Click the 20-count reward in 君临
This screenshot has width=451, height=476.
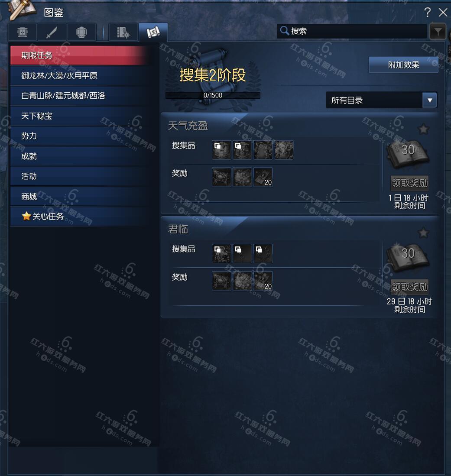[x=263, y=281]
